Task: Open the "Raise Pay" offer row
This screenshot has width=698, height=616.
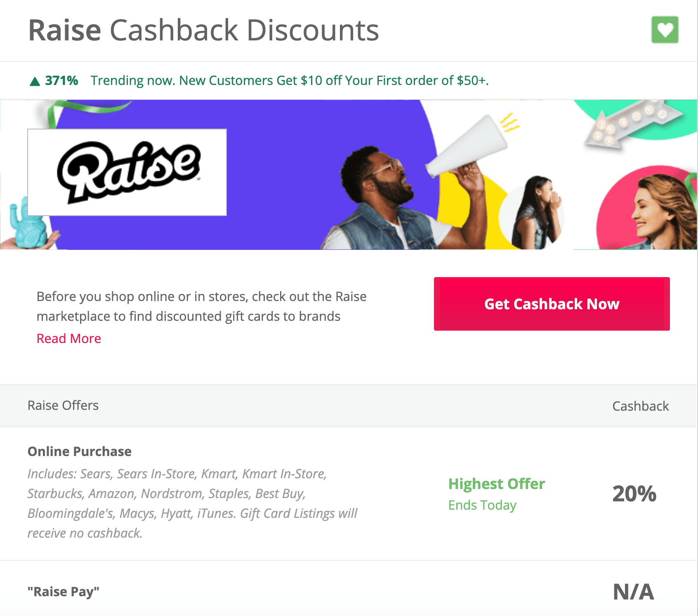Action: click(64, 592)
